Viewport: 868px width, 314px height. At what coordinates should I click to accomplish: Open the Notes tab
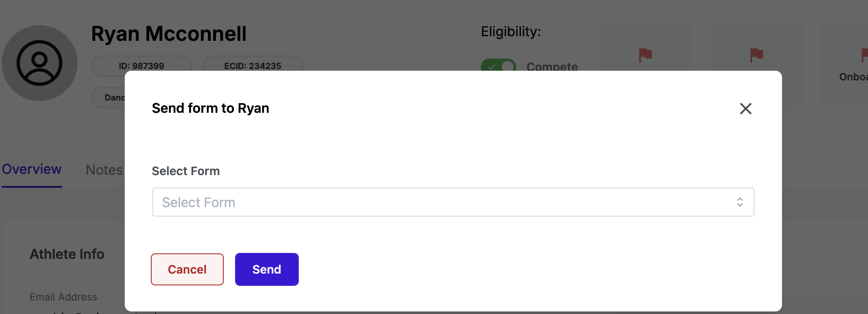coord(104,170)
